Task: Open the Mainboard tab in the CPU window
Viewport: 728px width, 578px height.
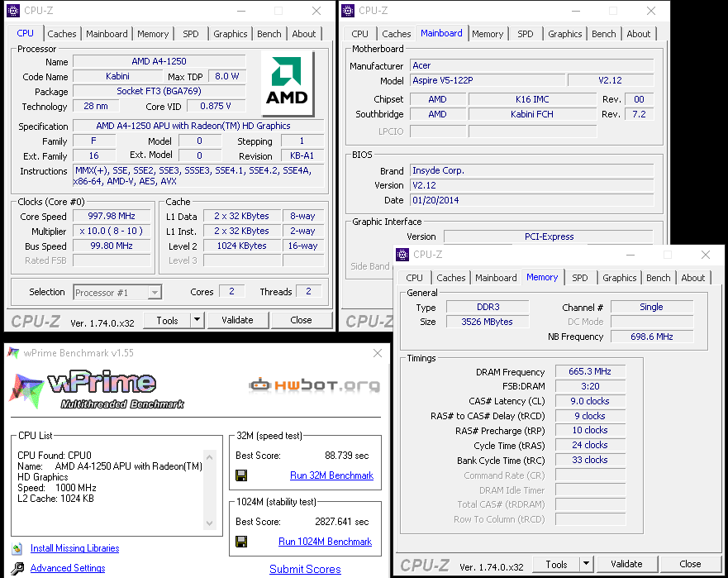Action: 107,34
